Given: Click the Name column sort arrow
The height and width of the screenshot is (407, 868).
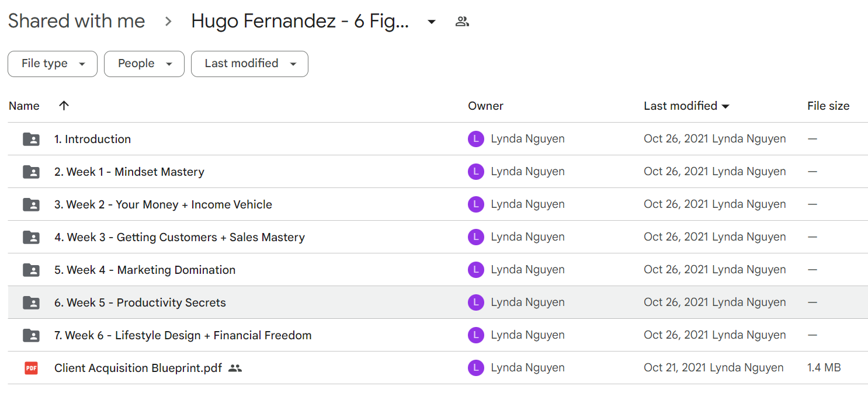Looking at the screenshot, I should click(64, 106).
